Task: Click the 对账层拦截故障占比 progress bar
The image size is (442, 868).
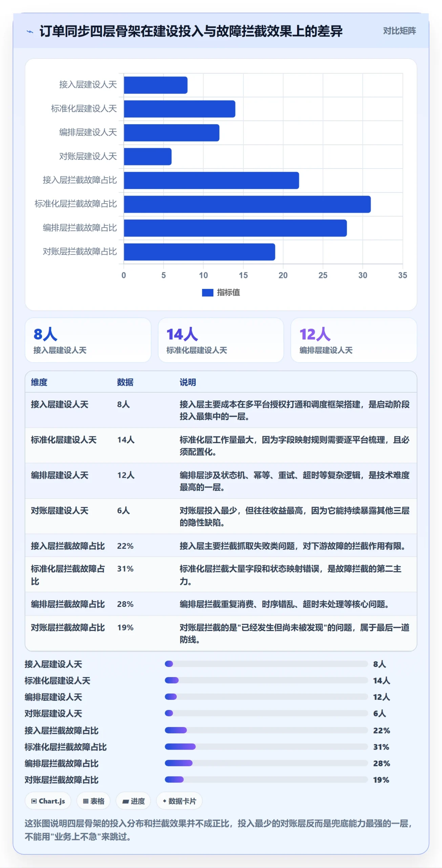Action: [x=266, y=780]
